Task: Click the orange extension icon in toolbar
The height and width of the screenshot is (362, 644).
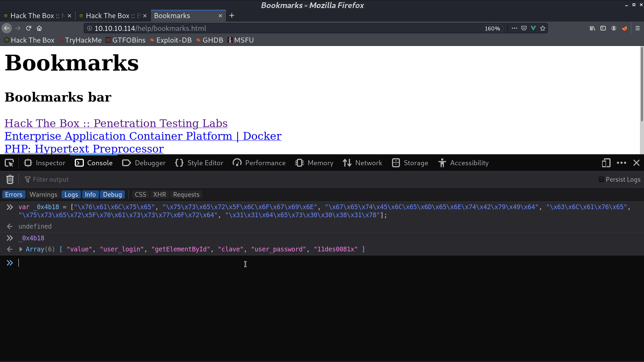Action: tap(625, 28)
